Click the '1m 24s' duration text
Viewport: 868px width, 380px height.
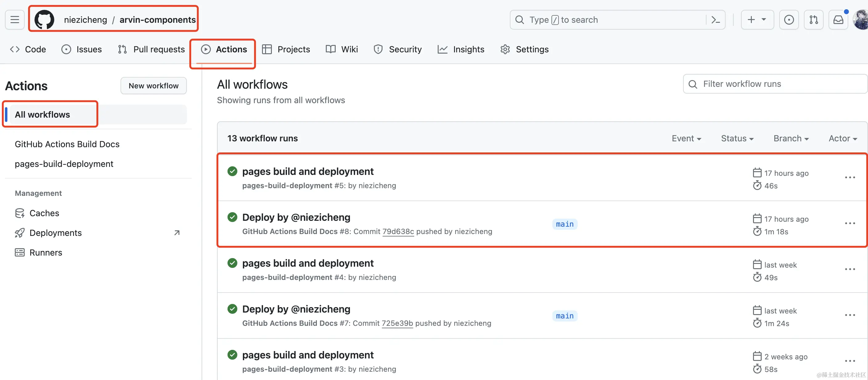point(777,324)
